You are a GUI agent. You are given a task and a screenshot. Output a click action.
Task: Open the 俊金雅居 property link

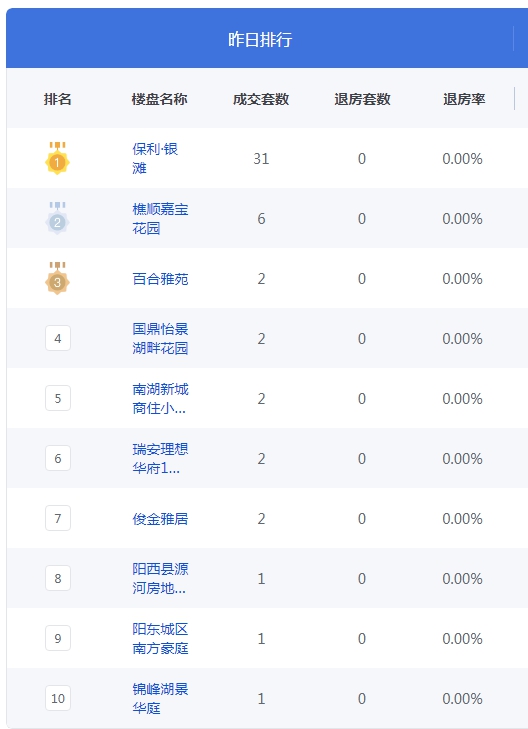pos(160,519)
